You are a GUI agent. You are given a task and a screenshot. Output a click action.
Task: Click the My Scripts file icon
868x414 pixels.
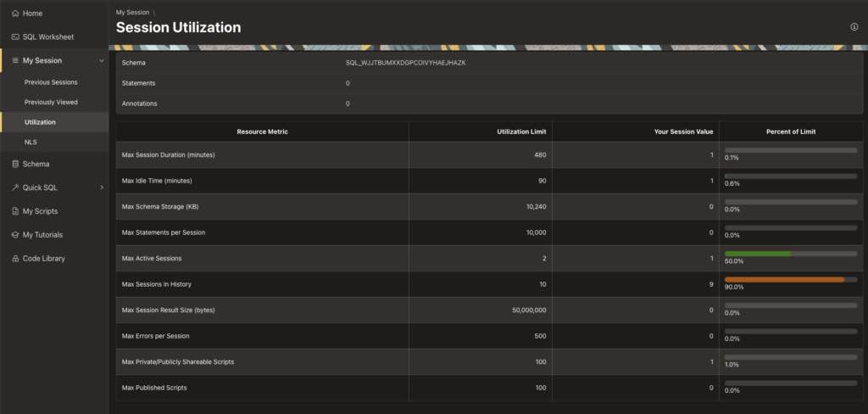pos(15,211)
